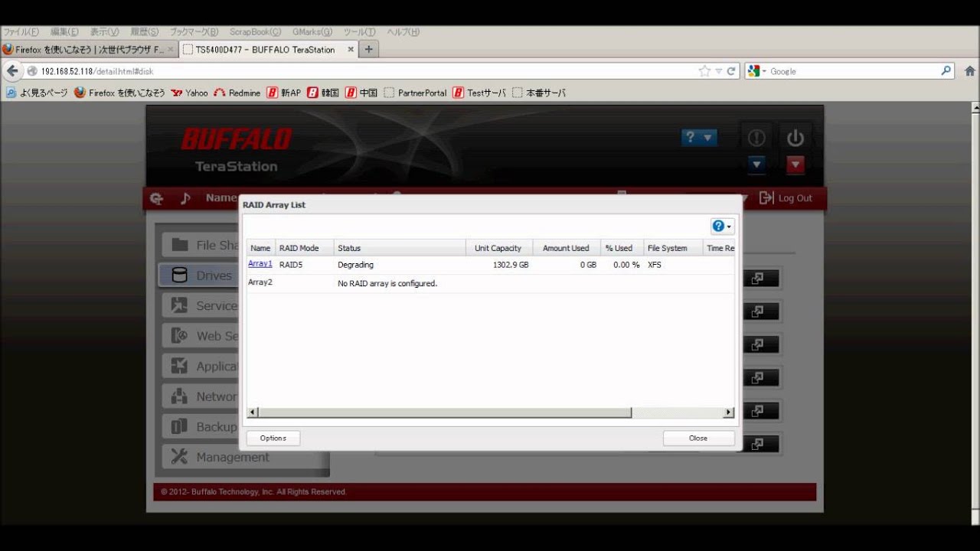Open the よく見るページ bookmark folder

(37, 93)
